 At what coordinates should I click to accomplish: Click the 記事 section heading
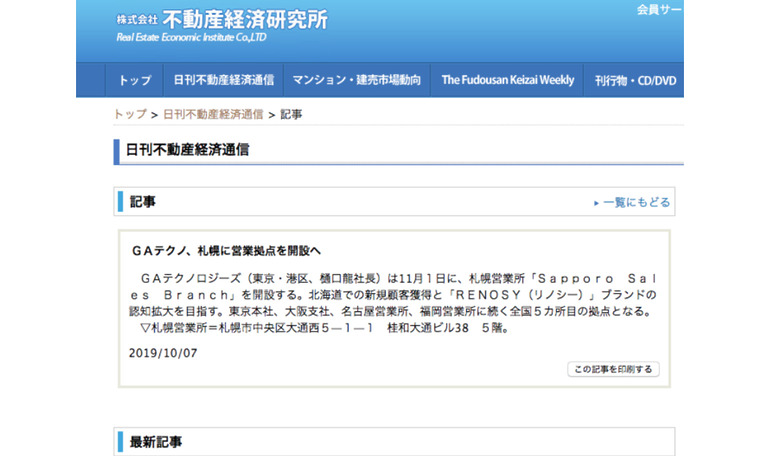(x=143, y=202)
